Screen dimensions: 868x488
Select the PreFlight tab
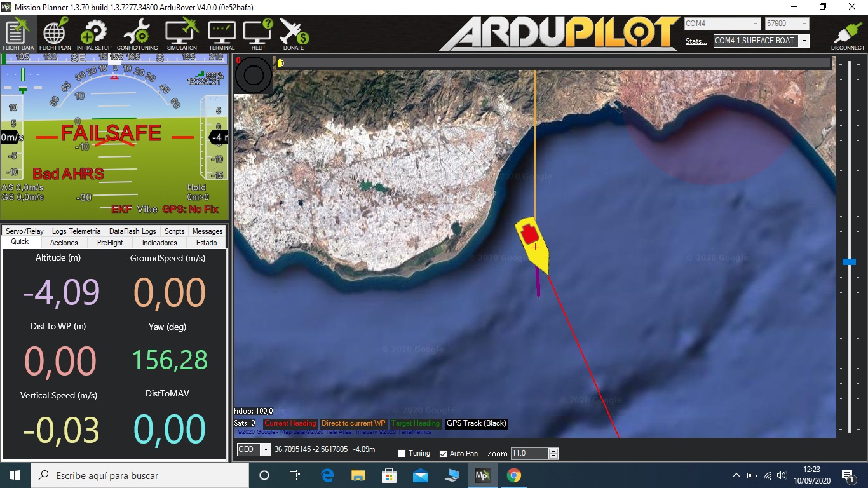tap(110, 243)
